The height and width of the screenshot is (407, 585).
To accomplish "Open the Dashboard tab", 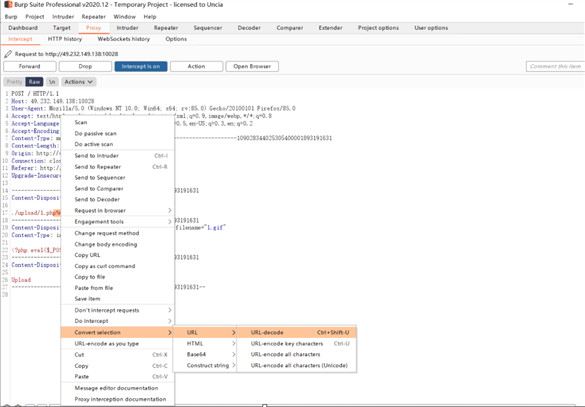I will [x=23, y=28].
